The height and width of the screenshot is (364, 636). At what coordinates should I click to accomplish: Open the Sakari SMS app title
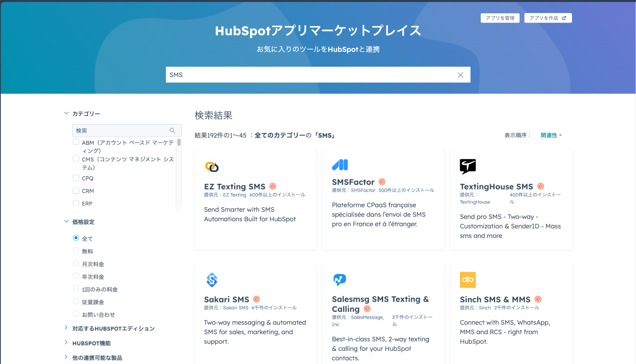click(227, 299)
